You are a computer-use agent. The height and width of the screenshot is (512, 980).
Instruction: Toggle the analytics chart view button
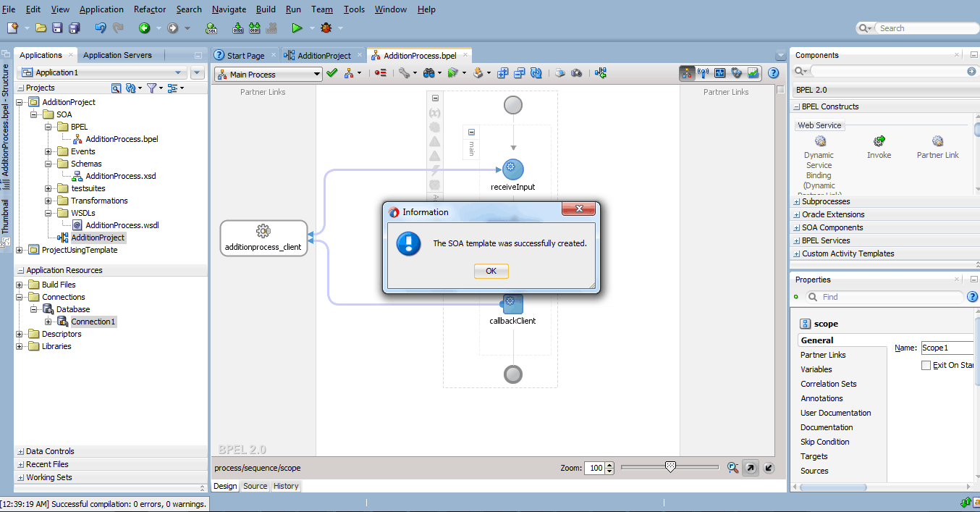tap(753, 73)
